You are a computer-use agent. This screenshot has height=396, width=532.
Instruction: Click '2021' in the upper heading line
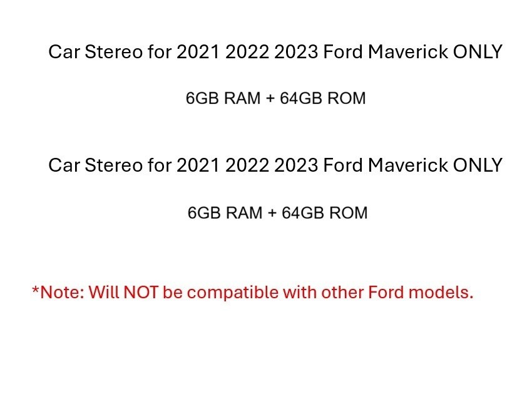click(x=198, y=52)
